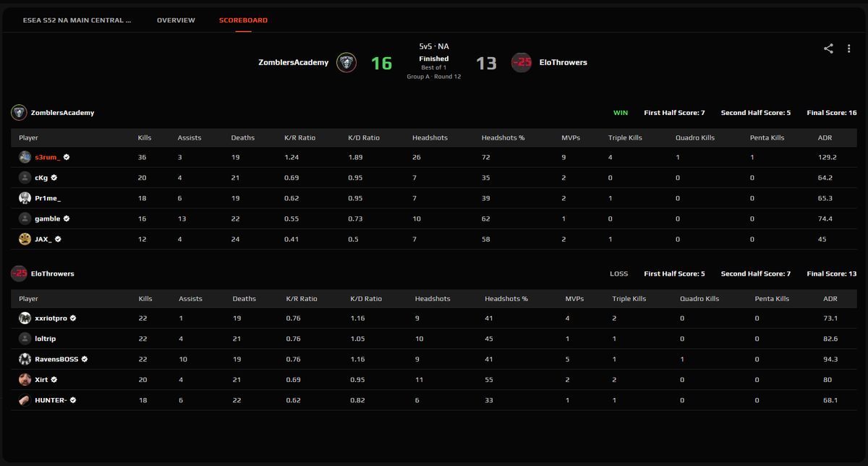
Task: Open s3rum_ player profile name
Action: (x=48, y=157)
